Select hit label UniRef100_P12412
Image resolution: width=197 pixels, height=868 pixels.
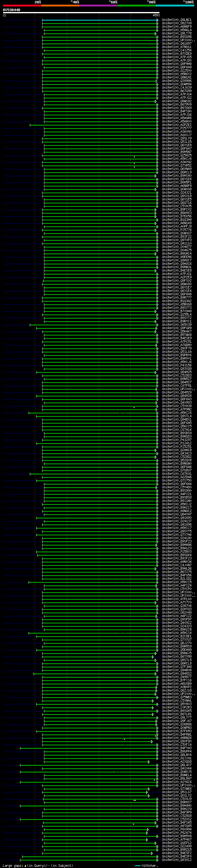pyautogui.click(x=176, y=443)
